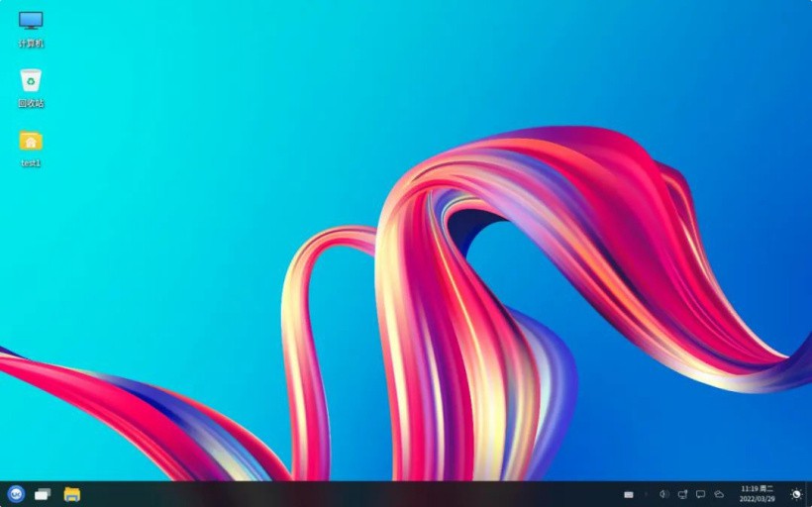Open the calendar from clock showing 11:19
The image size is (812, 507).
click(757, 493)
